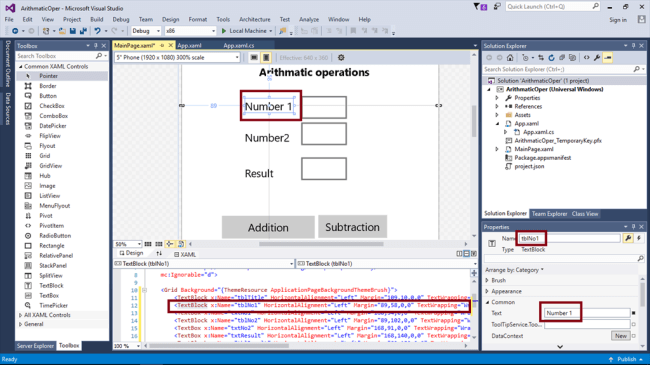650x365 pixels.
Task: Click the Home icon in Solution Explorer
Action: (510, 58)
